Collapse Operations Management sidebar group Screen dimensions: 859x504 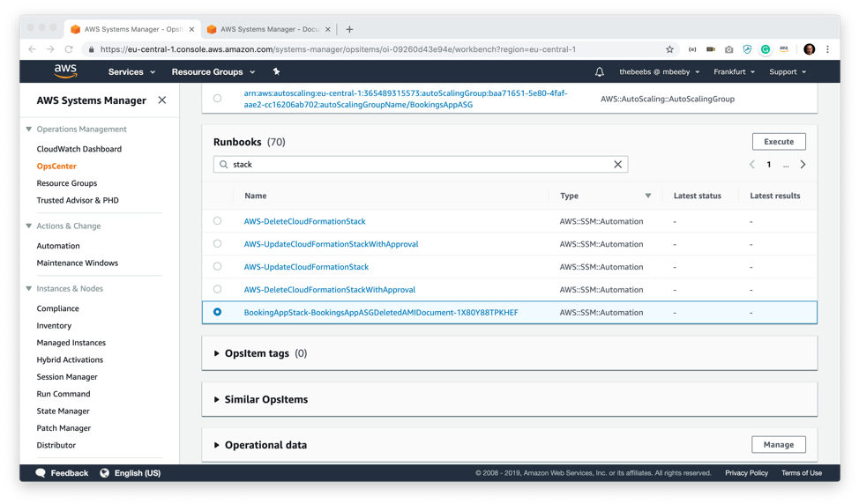click(28, 130)
